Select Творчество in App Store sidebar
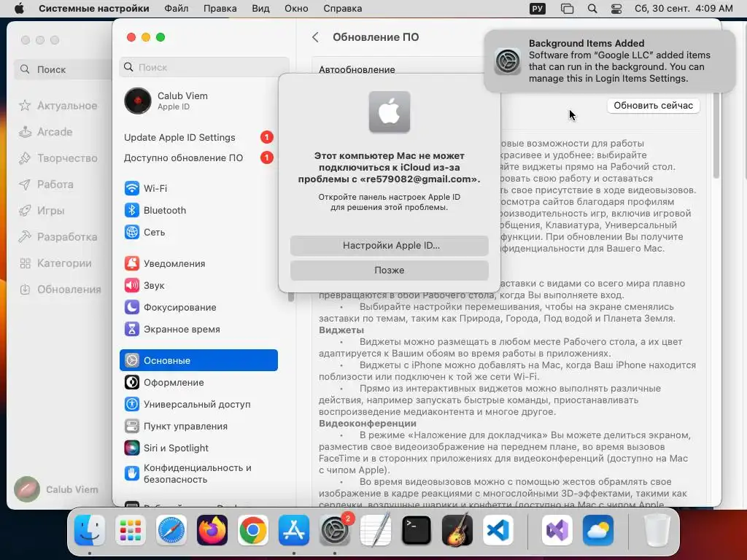Viewport: 747px width, 560px height. (x=58, y=158)
